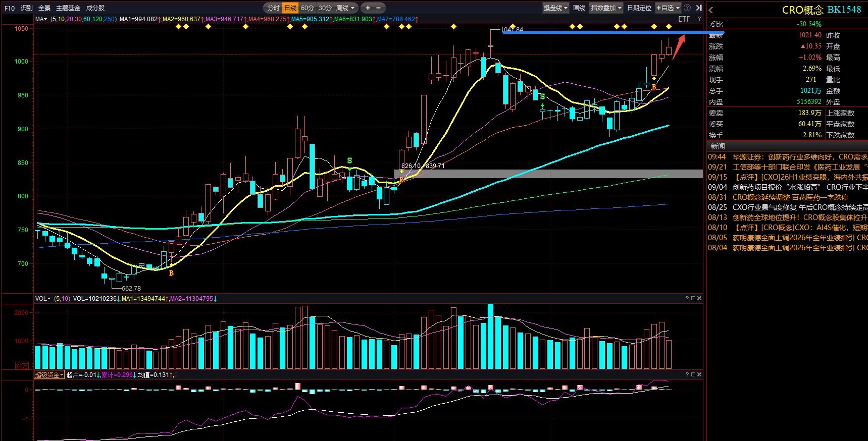Open 09:44 华源证券 news headline

(788, 157)
